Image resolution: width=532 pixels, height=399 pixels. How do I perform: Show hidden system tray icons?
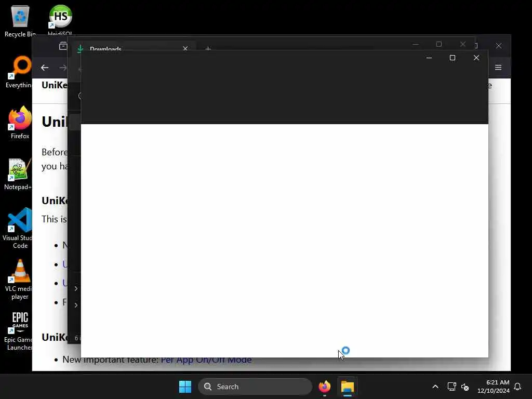435,387
